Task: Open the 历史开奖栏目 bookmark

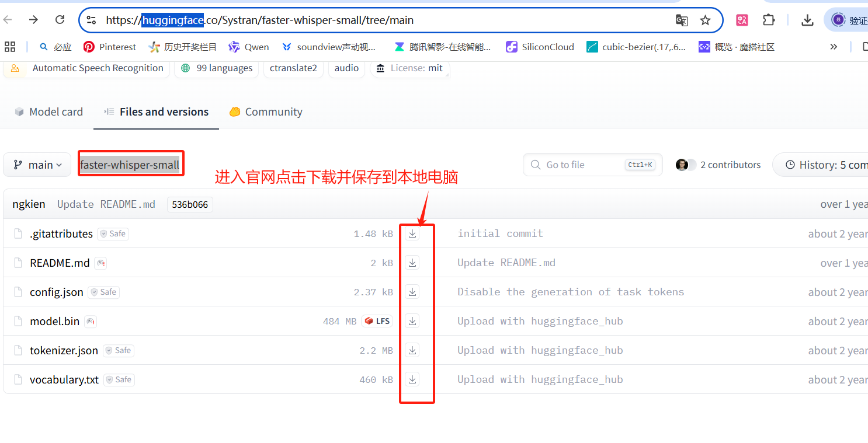Action: pyautogui.click(x=182, y=47)
